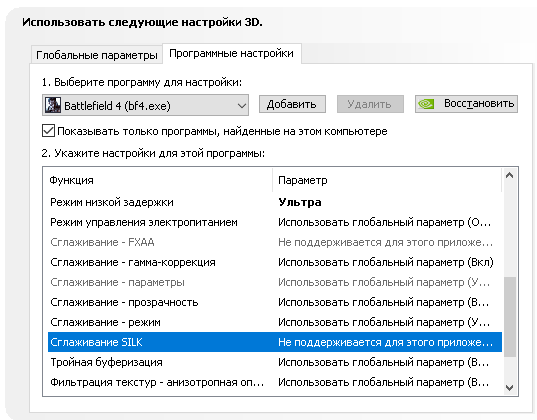
Task: Click the Добавить button
Action: point(292,104)
